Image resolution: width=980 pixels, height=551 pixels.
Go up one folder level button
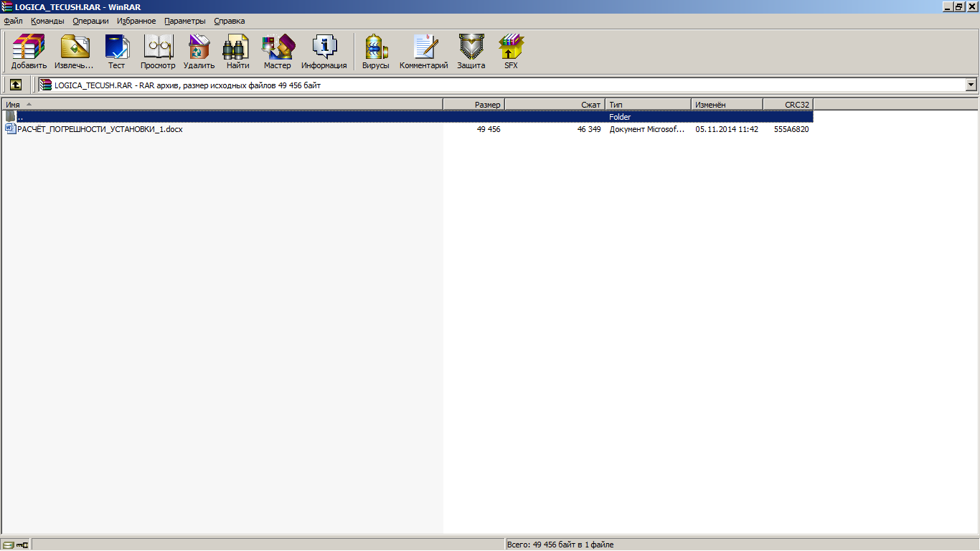click(x=16, y=85)
